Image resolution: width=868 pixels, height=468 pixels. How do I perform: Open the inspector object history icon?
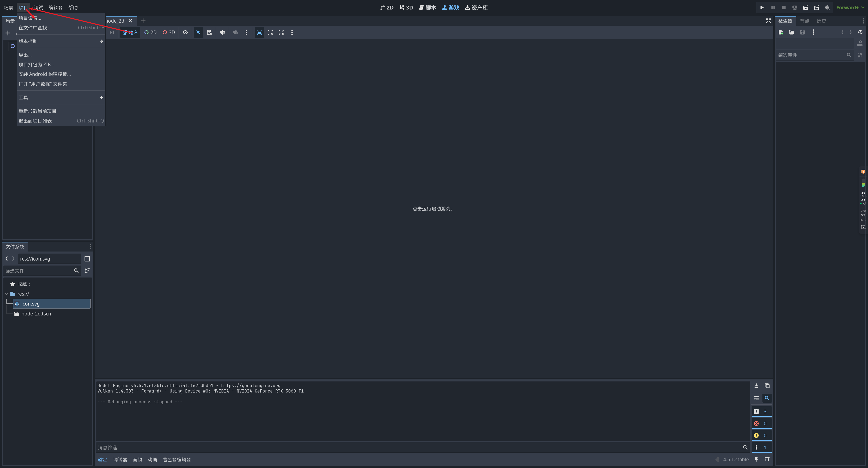pyautogui.click(x=860, y=32)
